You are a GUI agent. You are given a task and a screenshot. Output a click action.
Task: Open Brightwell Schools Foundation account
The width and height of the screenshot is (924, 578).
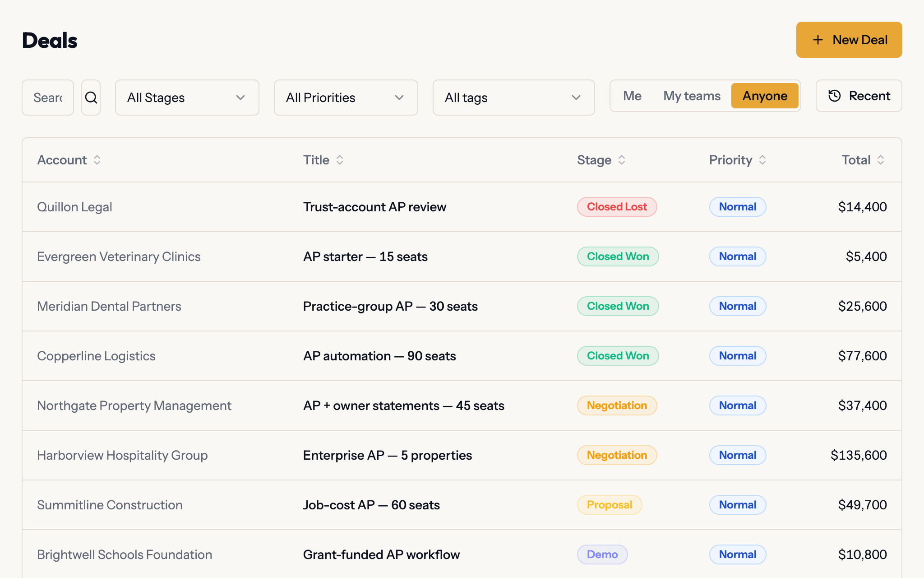point(125,555)
